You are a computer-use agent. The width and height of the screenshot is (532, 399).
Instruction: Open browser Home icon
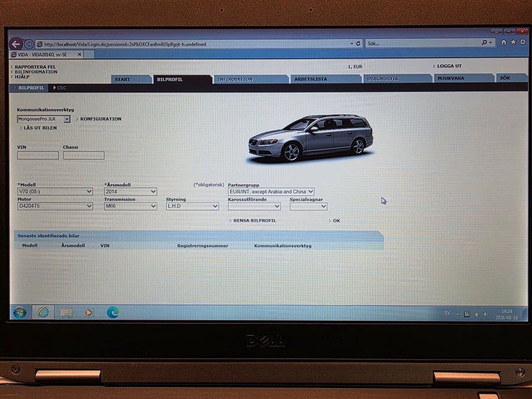[x=504, y=42]
